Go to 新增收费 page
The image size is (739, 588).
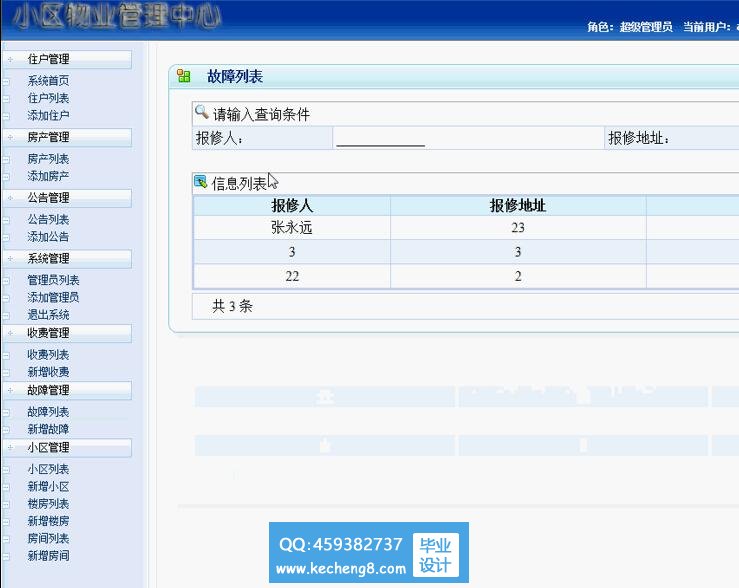click(x=48, y=372)
